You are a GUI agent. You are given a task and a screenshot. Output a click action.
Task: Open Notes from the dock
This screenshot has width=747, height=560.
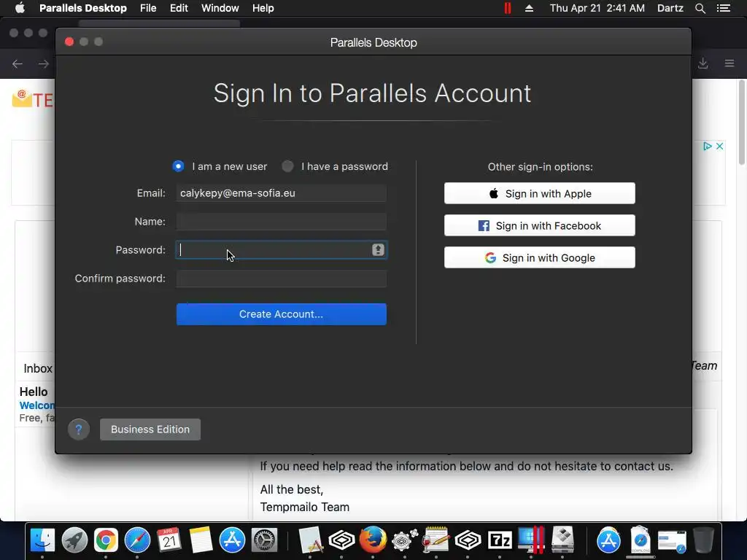pyautogui.click(x=201, y=540)
